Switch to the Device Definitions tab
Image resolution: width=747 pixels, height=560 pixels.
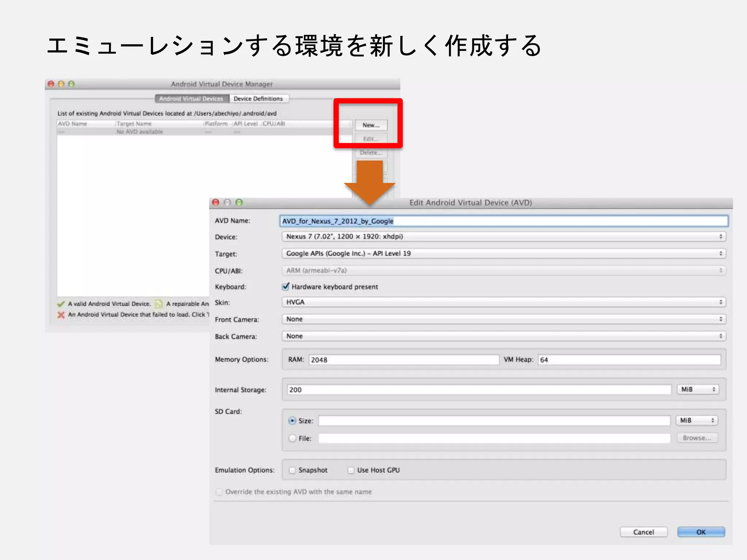tap(258, 99)
